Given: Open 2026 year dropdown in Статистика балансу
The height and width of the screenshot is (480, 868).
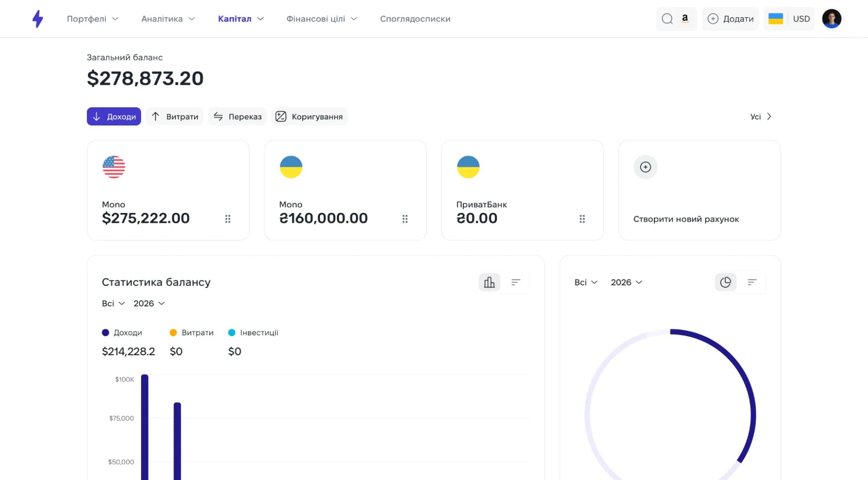Looking at the screenshot, I should pos(149,303).
